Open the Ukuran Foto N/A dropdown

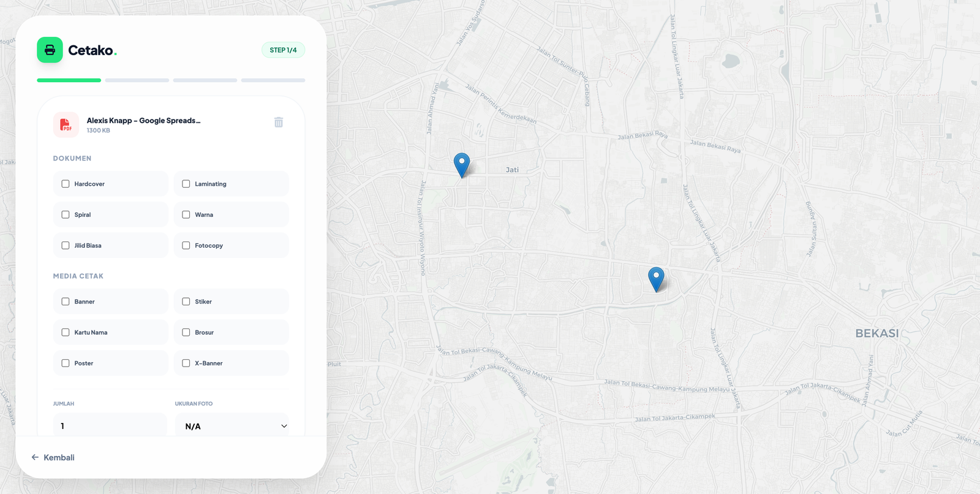click(232, 425)
